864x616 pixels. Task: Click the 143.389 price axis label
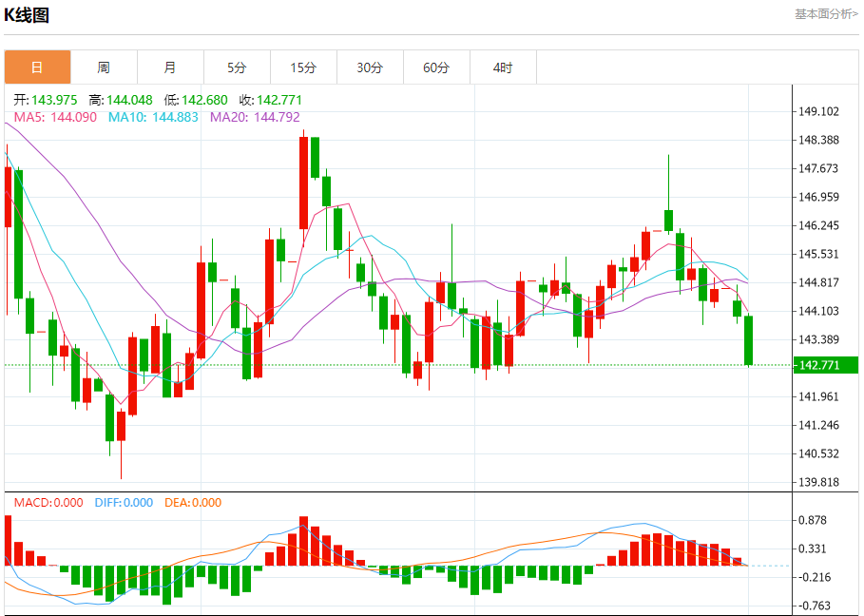click(818, 339)
